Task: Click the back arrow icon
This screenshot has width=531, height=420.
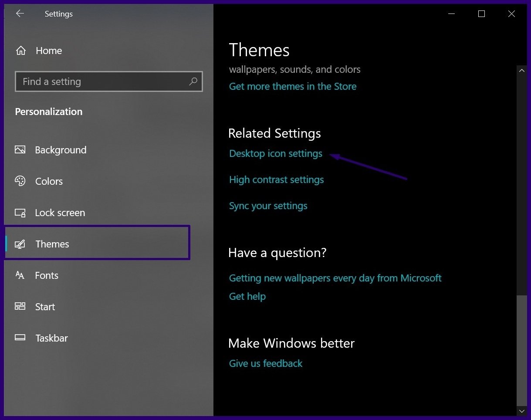Action: point(20,14)
